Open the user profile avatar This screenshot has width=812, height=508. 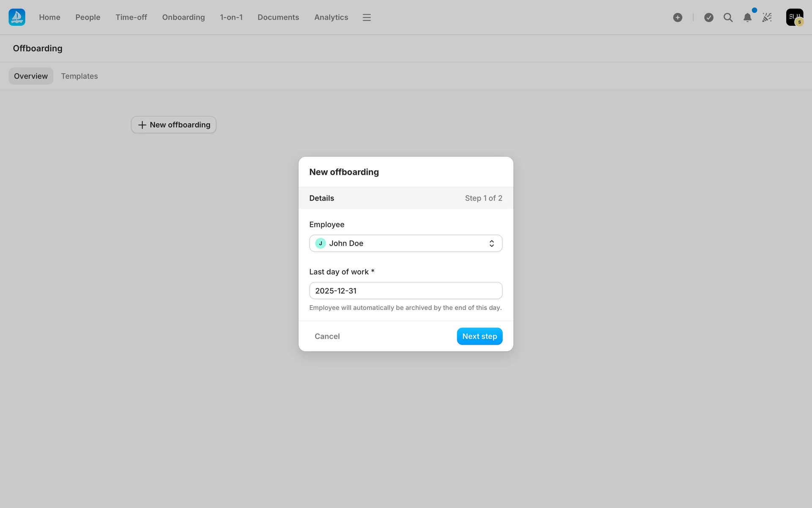tap(794, 17)
